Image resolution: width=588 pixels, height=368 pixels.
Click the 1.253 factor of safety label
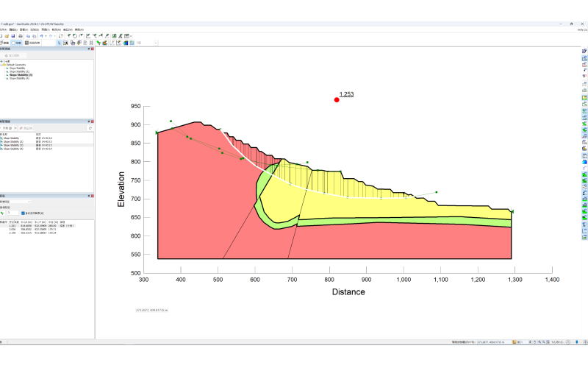coord(346,95)
